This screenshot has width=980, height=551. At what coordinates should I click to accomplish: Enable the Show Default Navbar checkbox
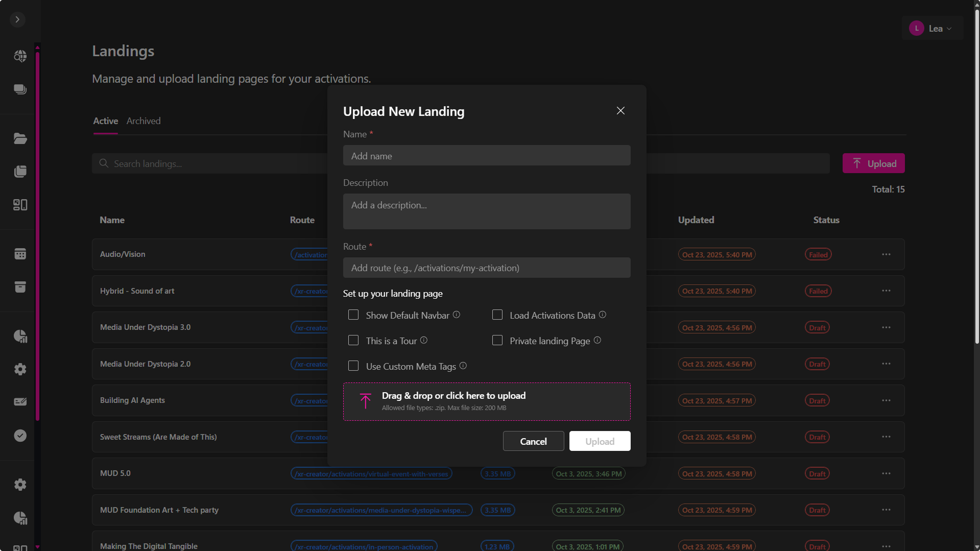353,315
